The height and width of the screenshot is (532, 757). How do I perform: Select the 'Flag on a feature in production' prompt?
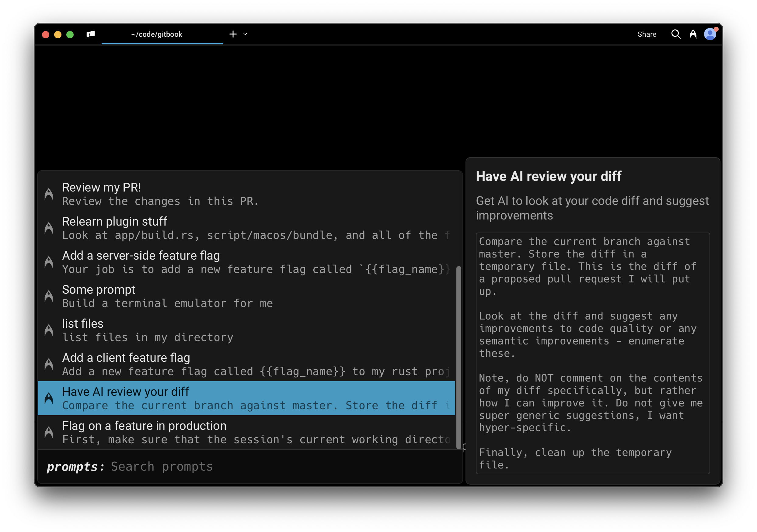pyautogui.click(x=198, y=432)
